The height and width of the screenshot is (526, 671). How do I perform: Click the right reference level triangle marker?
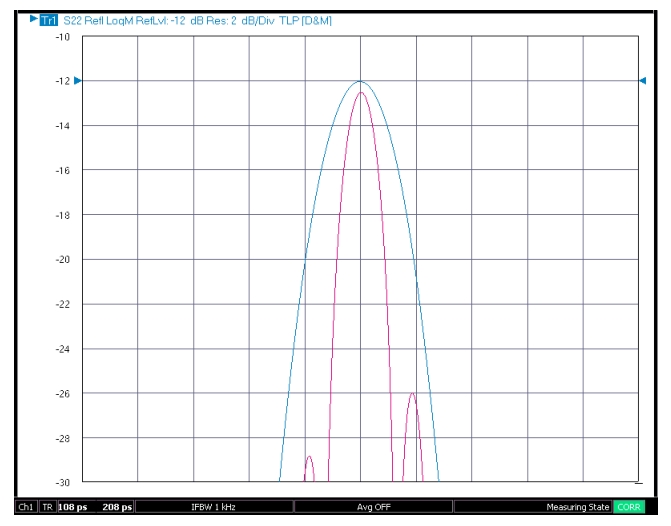pos(642,80)
